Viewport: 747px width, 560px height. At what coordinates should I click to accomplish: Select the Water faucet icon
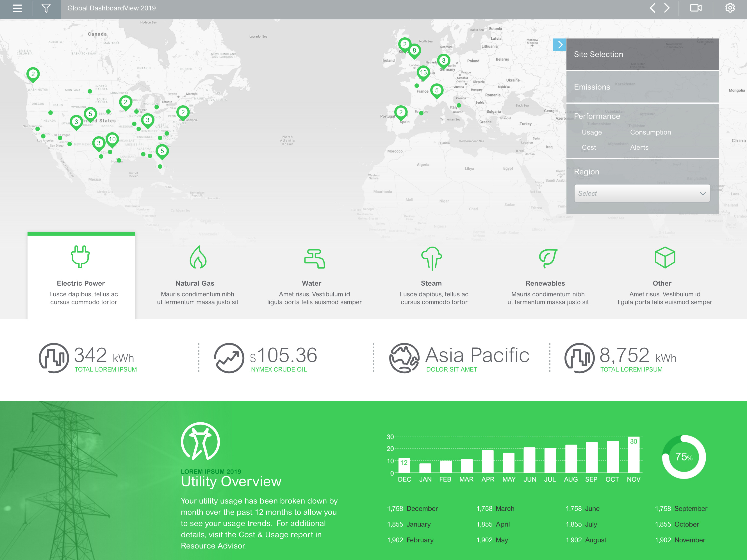pyautogui.click(x=315, y=258)
